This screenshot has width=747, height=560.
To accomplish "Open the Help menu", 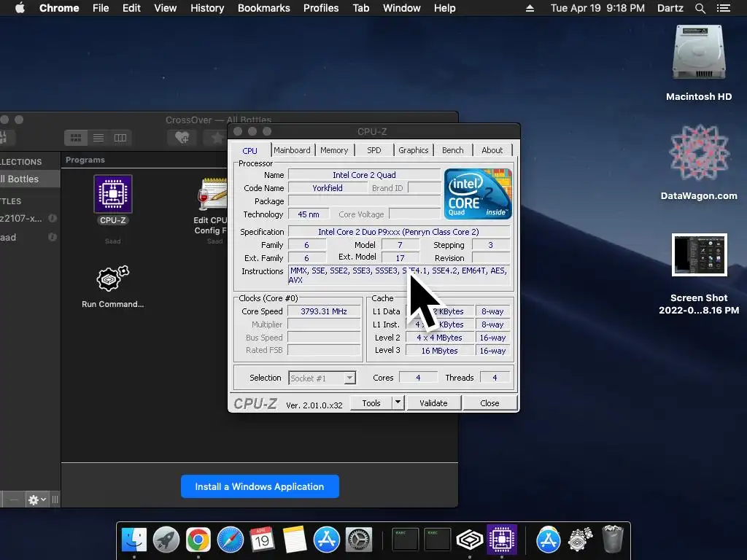I will [x=444, y=8].
